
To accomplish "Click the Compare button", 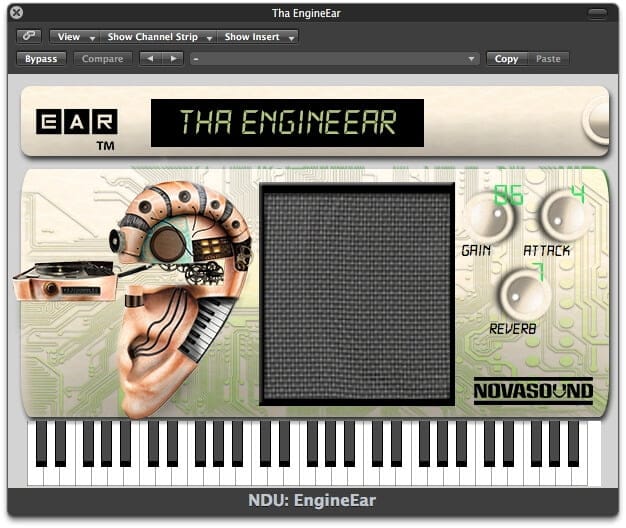I will 103,59.
